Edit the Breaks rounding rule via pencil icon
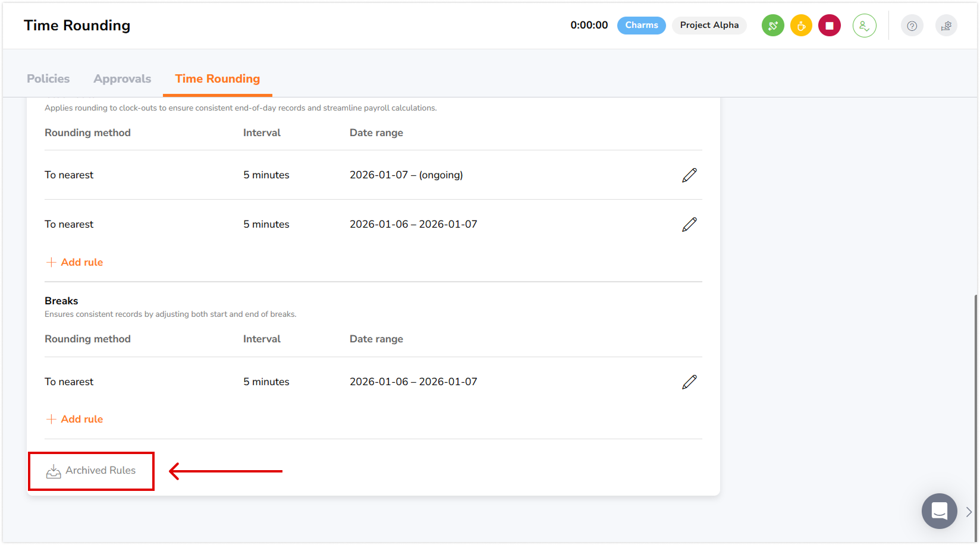 [689, 382]
